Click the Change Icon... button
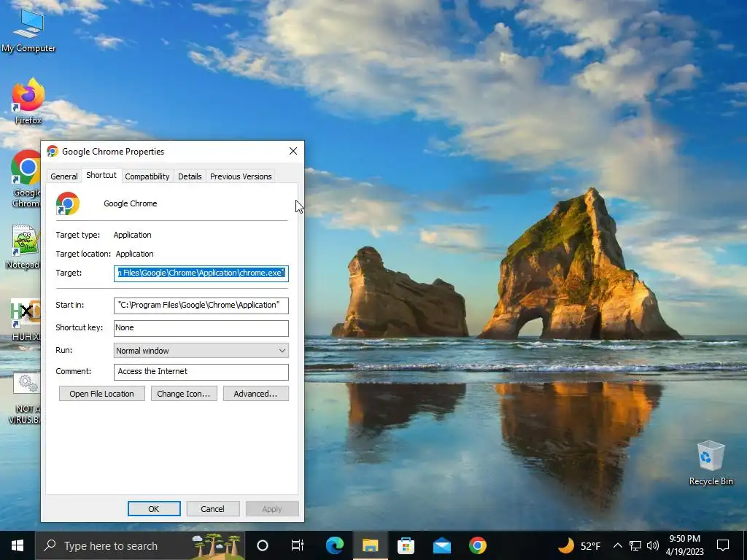 tap(184, 394)
